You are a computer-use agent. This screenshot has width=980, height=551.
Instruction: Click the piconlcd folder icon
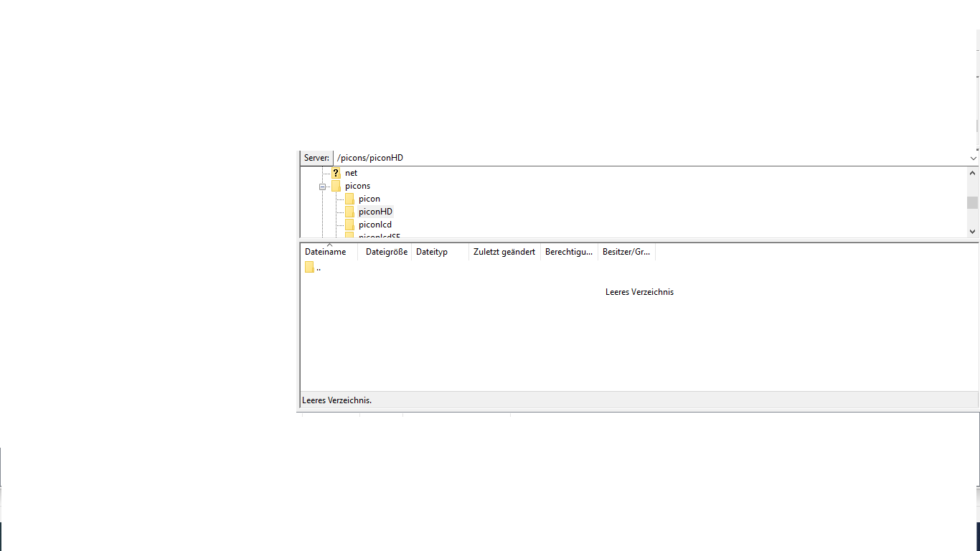pyautogui.click(x=349, y=225)
